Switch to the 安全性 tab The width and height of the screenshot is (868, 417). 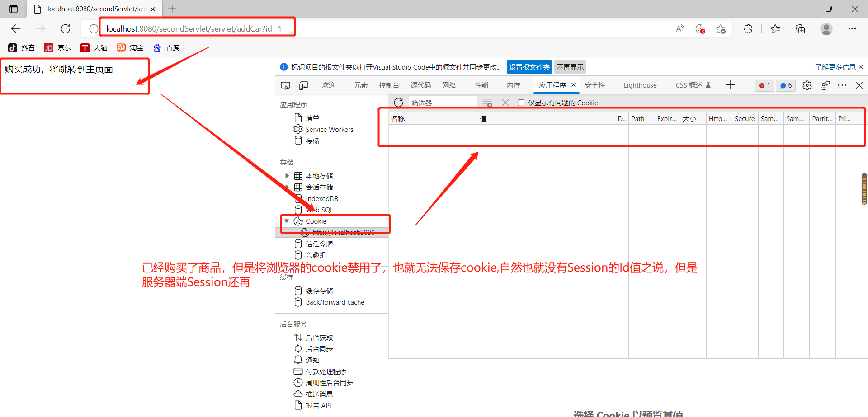[595, 85]
